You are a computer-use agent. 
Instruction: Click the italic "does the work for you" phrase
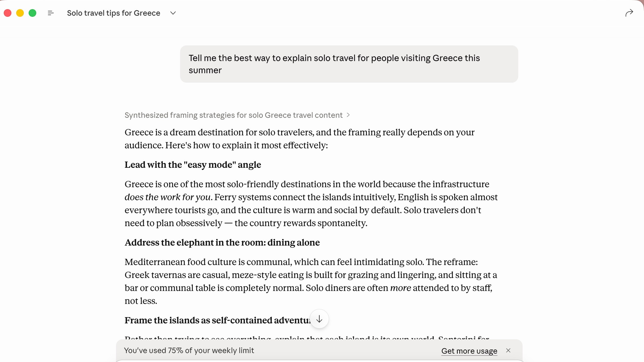pos(167,197)
